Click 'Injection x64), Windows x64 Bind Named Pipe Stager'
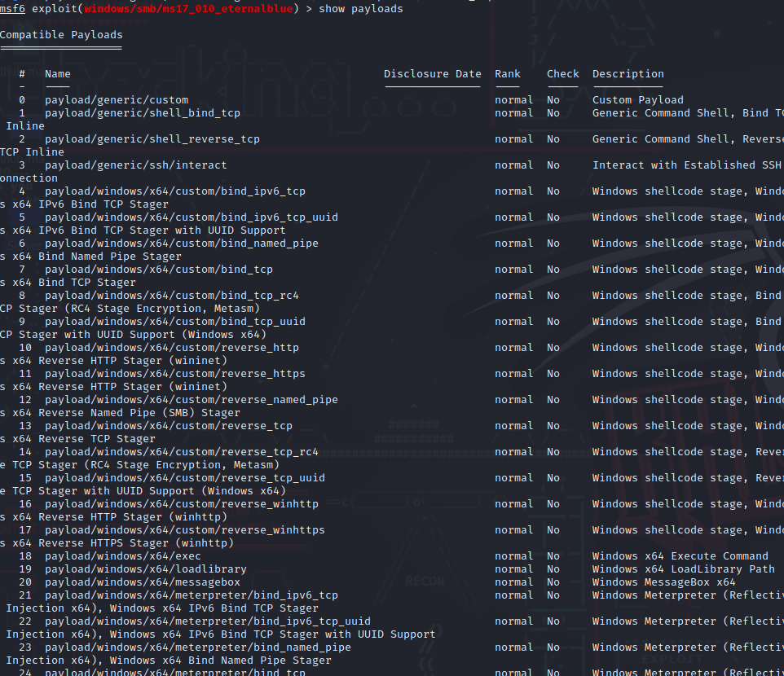784x676 pixels. (x=169, y=660)
